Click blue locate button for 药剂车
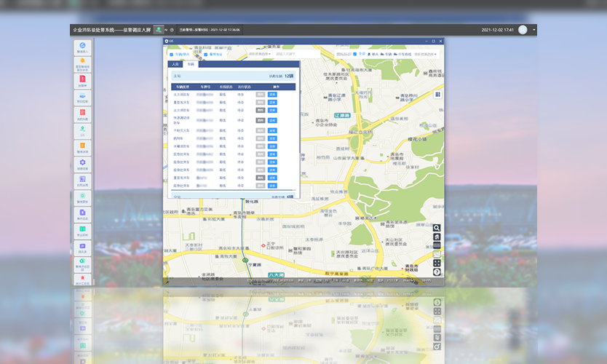Image resolution: width=607 pixels, height=364 pixels. coord(272,138)
